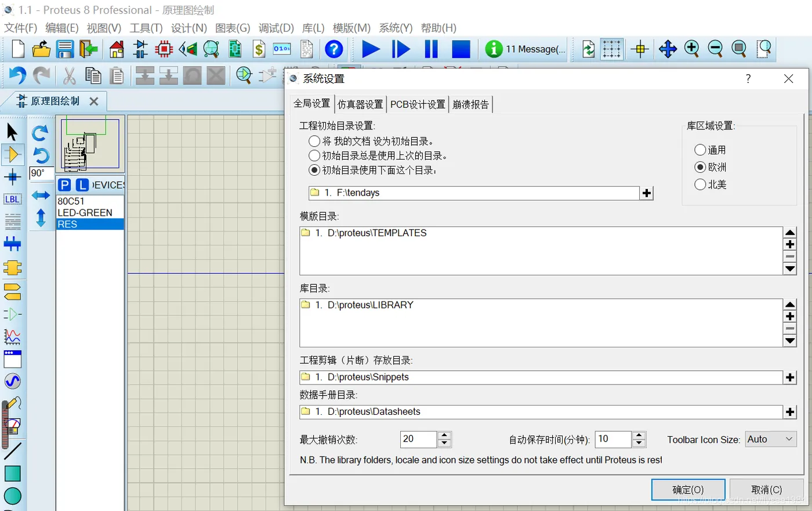The height and width of the screenshot is (511, 812).
Task: Select the 欧洲 library locale radio
Action: coord(700,167)
